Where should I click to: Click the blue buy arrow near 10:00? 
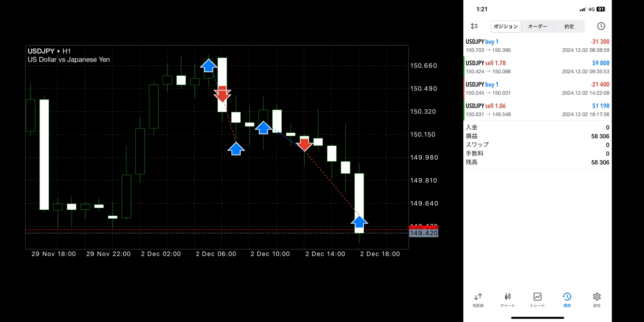pyautogui.click(x=263, y=128)
